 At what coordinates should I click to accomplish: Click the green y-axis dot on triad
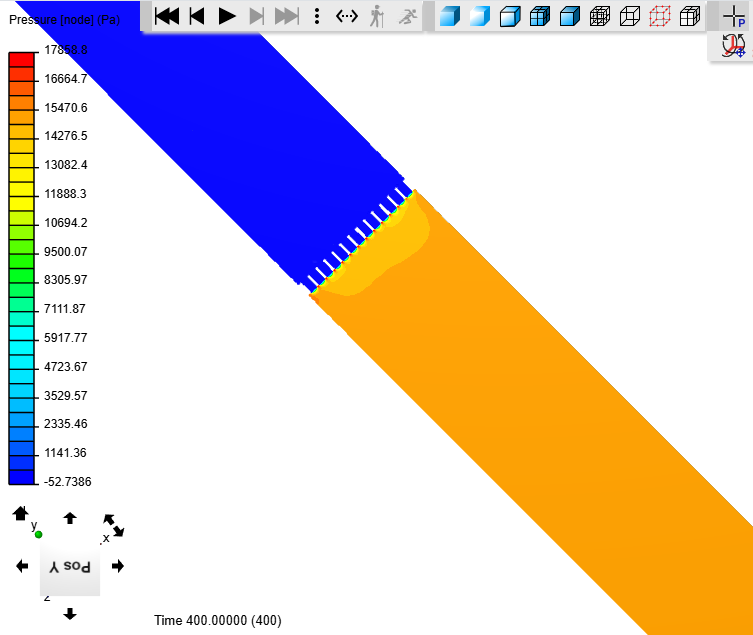click(38, 534)
